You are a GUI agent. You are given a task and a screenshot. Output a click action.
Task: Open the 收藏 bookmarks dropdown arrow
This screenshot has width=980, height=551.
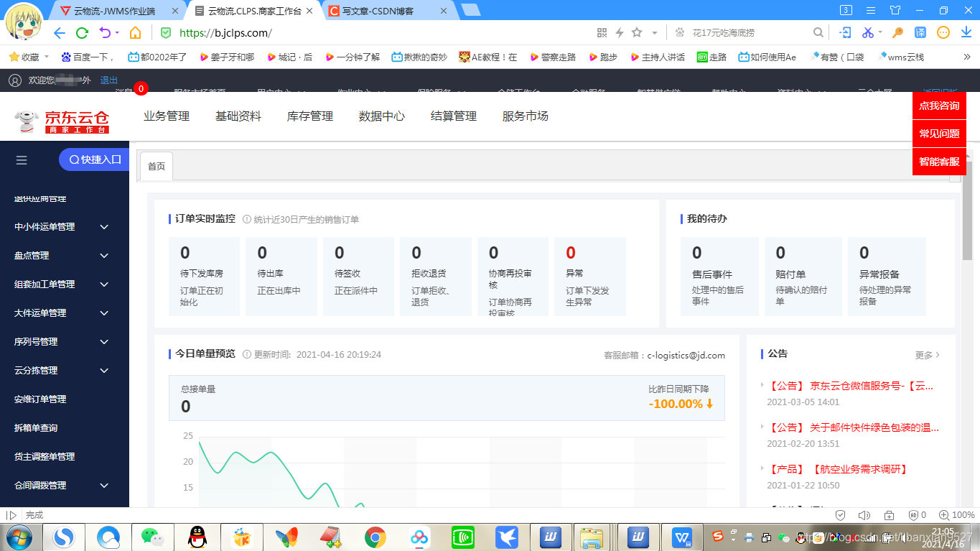[x=47, y=57]
